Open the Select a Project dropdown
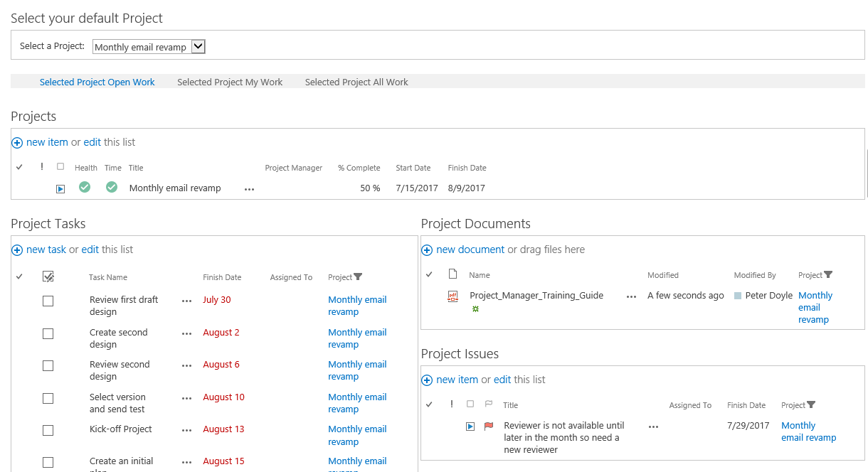 149,47
